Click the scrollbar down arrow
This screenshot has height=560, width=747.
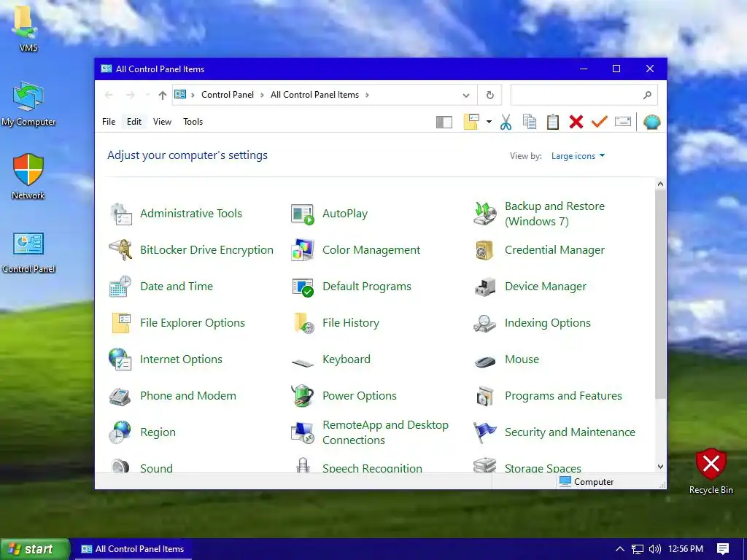(x=660, y=467)
